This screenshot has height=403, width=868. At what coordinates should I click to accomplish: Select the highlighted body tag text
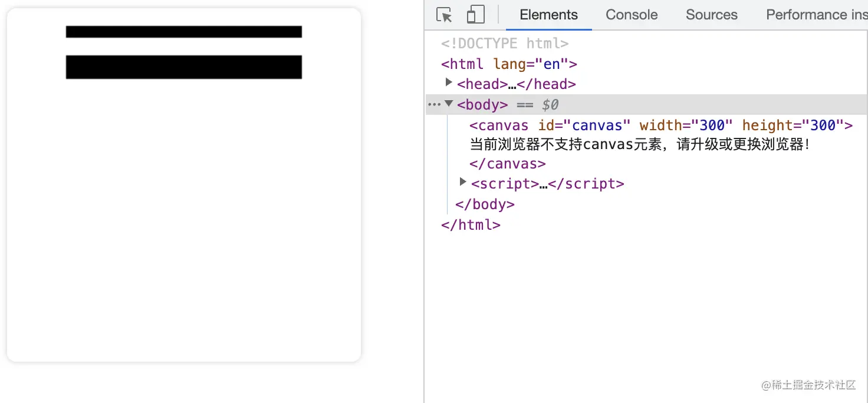pos(482,104)
